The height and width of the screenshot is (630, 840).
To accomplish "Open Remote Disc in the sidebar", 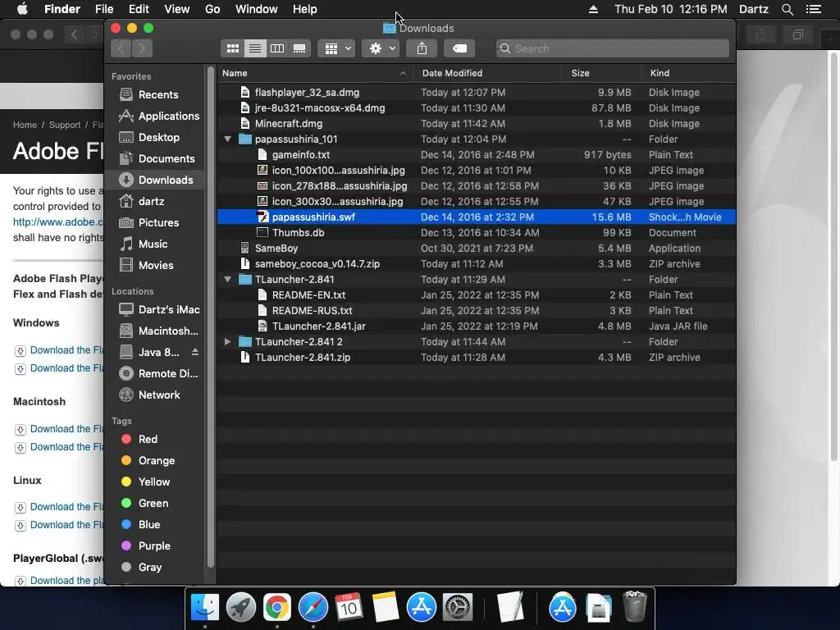I will tap(154, 373).
